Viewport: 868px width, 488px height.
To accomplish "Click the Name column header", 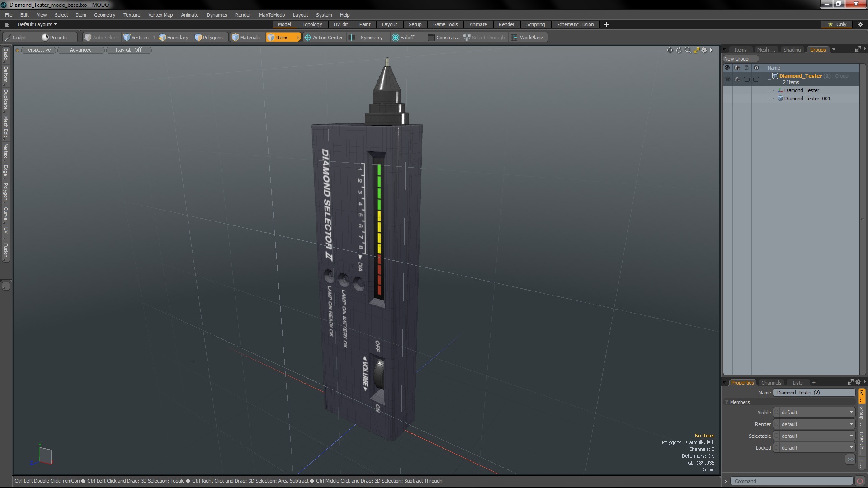I will [x=774, y=68].
